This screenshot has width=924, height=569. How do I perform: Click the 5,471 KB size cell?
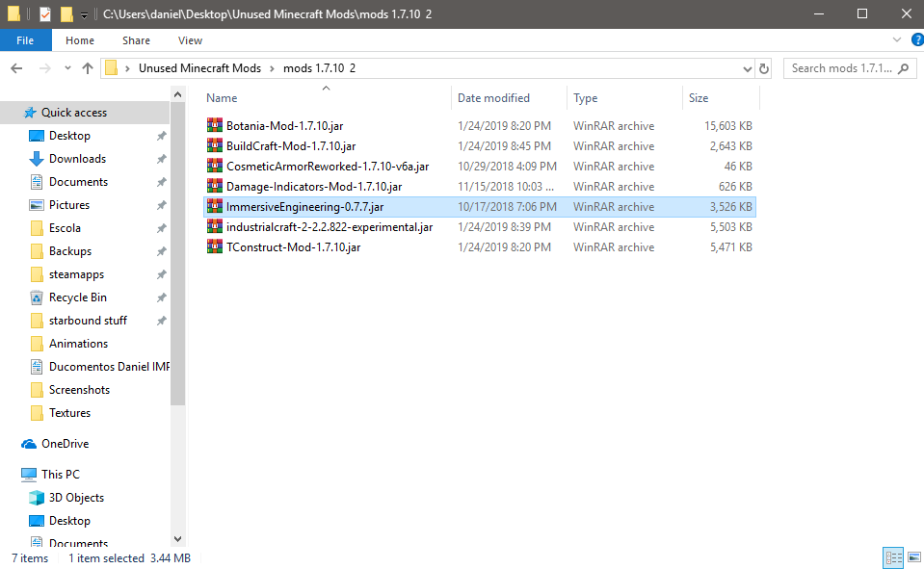[730, 246]
